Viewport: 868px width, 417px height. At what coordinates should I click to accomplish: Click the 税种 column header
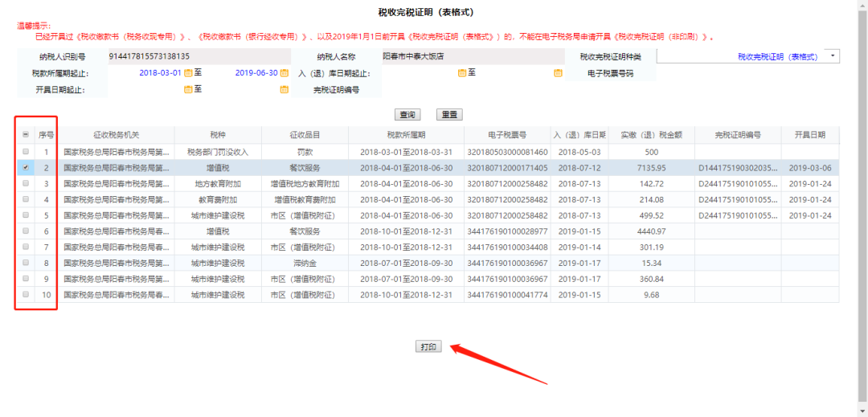tap(218, 135)
